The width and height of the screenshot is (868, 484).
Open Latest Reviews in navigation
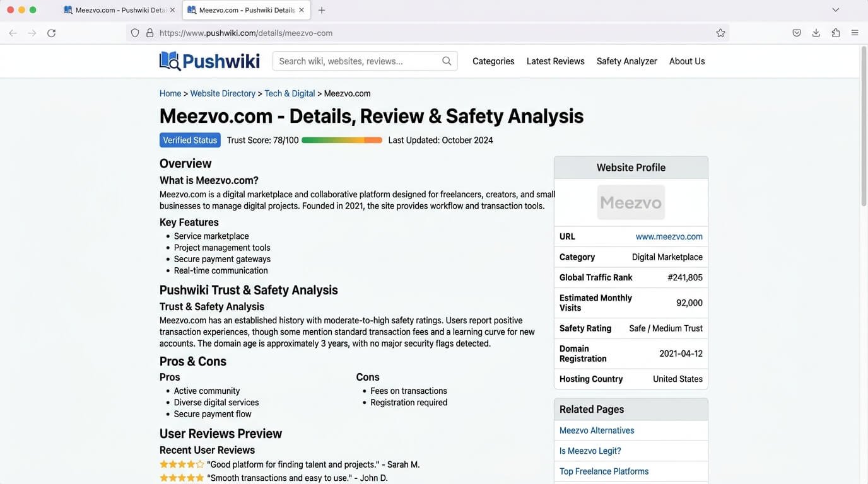[x=556, y=61]
